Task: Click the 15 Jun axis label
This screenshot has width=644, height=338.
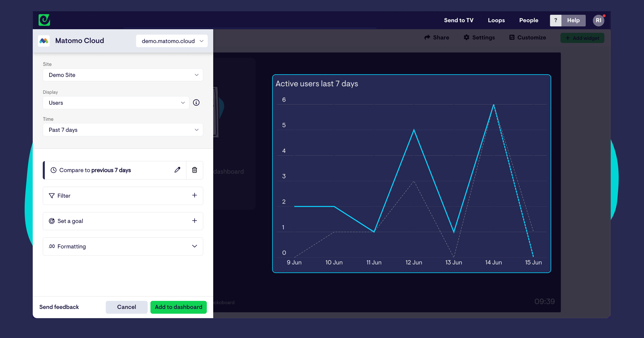Action: 533,262
